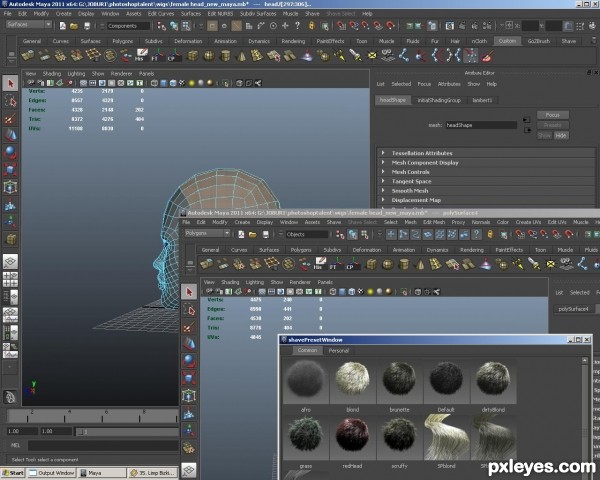The height and width of the screenshot is (480, 600).
Task: Toggle smooth shade all in the back viewport toolbar
Action: [164, 83]
